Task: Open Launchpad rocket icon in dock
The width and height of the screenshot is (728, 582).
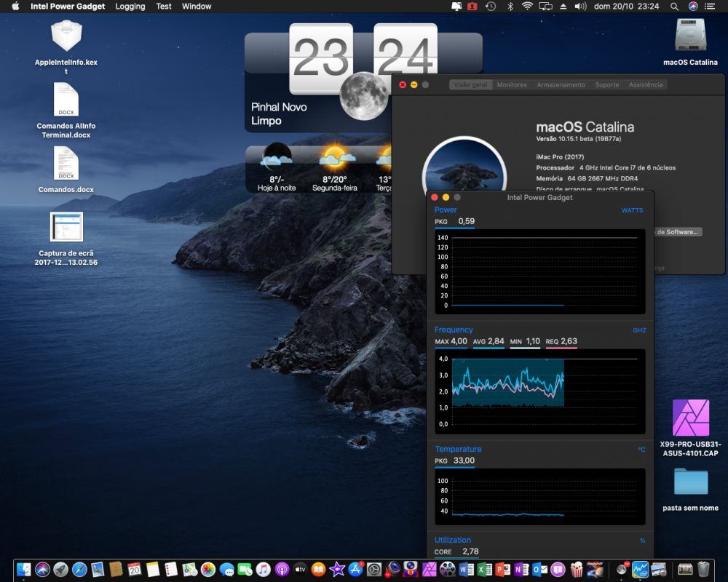Action: tap(60, 569)
